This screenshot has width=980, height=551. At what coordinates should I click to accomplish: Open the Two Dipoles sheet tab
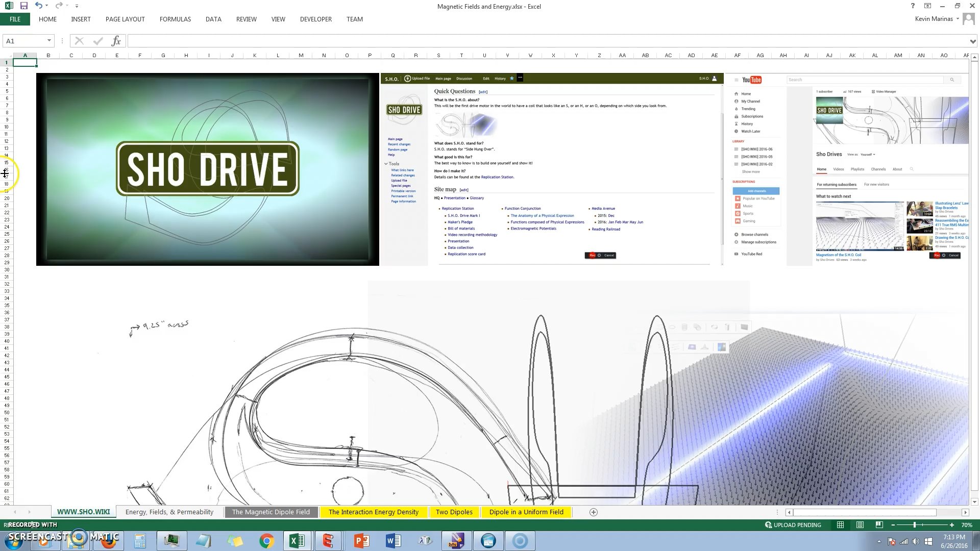click(454, 512)
